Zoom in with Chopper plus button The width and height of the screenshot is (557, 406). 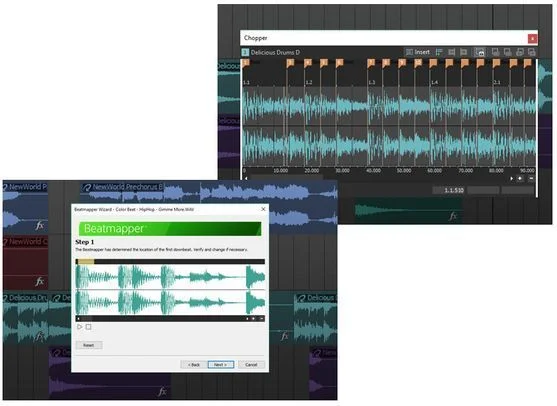(520, 178)
